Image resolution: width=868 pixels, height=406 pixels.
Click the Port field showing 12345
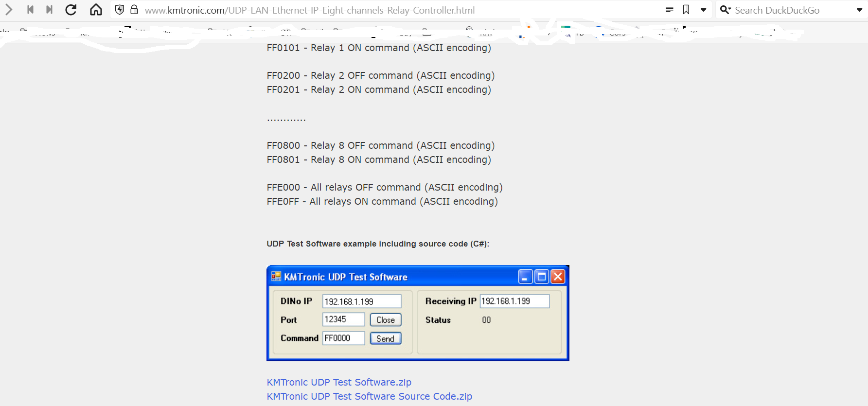[343, 319]
